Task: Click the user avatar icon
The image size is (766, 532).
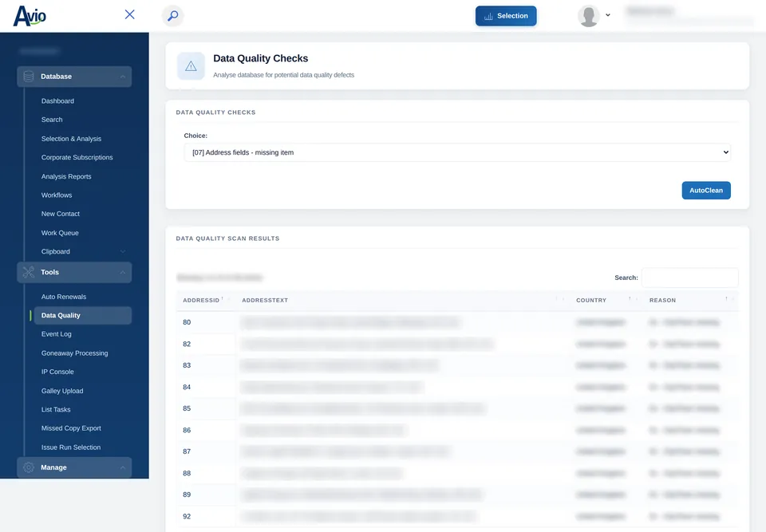Action: 589,16
